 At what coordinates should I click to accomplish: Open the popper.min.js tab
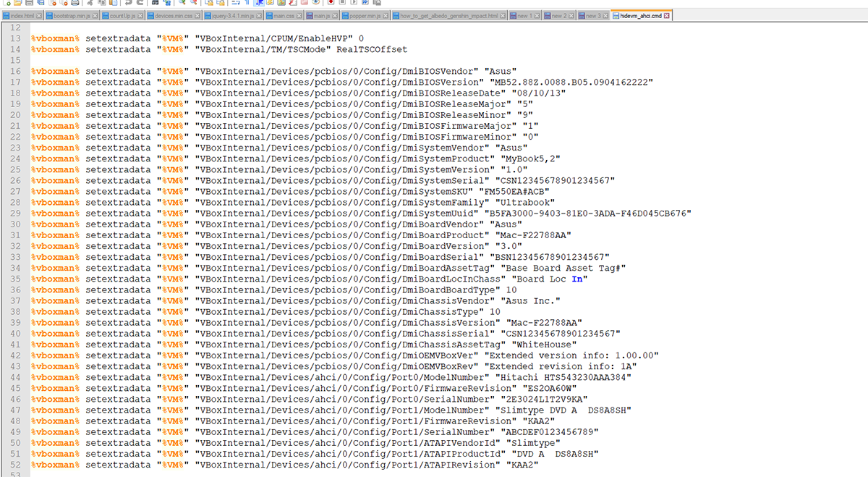[365, 16]
